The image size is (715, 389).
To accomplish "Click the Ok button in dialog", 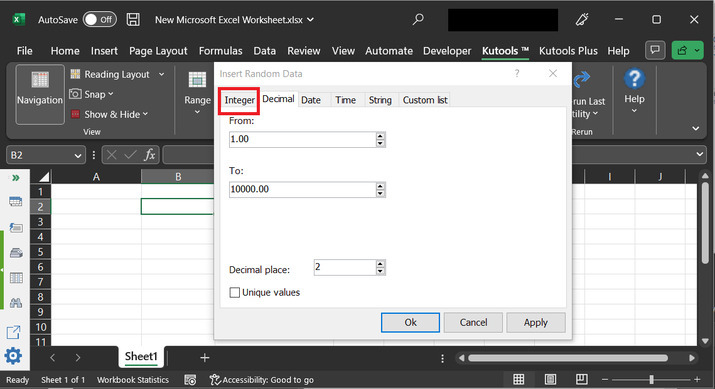I will coord(410,322).
